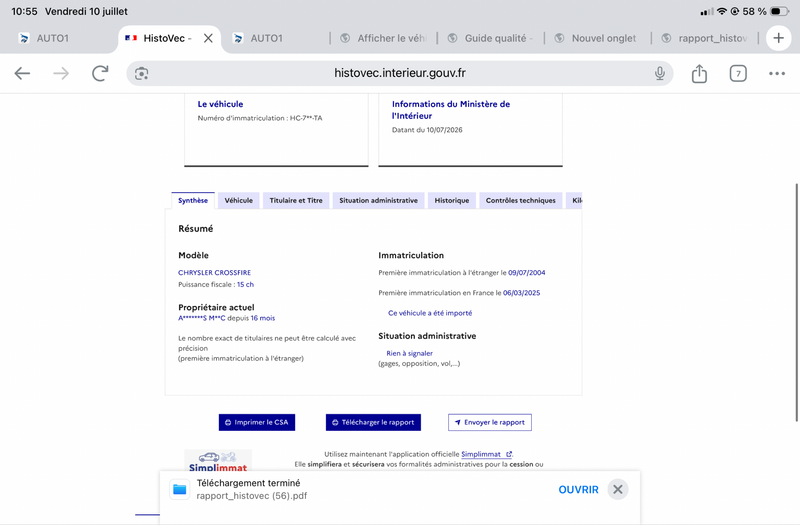Open the Contrôles techniques tab
Viewport: 800px width, 525px height.
tap(520, 201)
